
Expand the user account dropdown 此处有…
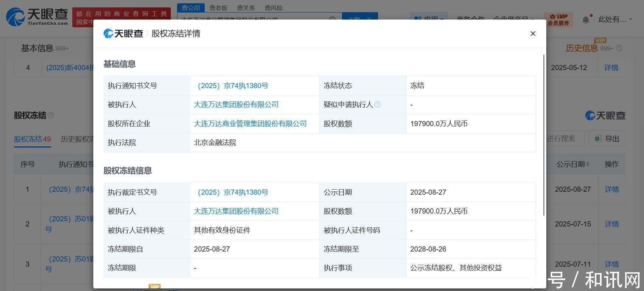615,20
